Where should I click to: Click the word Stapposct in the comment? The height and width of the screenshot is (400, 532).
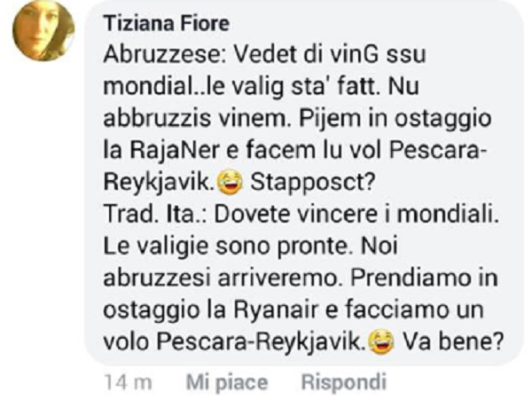(x=312, y=183)
